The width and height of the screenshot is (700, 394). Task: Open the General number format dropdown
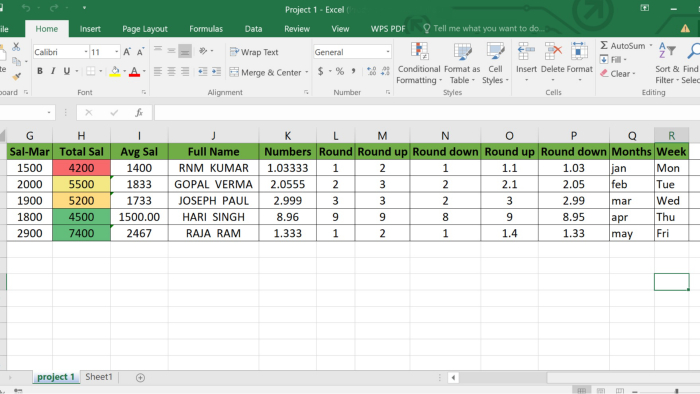tap(388, 52)
